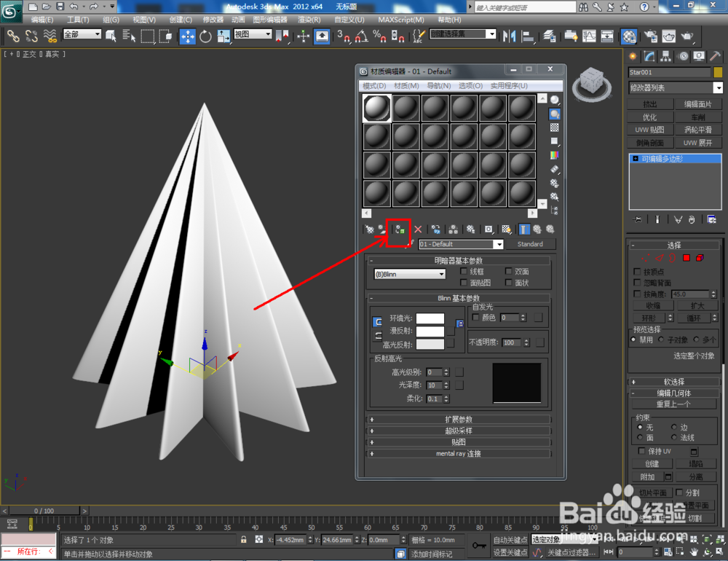Click the 挤出 modifier button

point(649,104)
